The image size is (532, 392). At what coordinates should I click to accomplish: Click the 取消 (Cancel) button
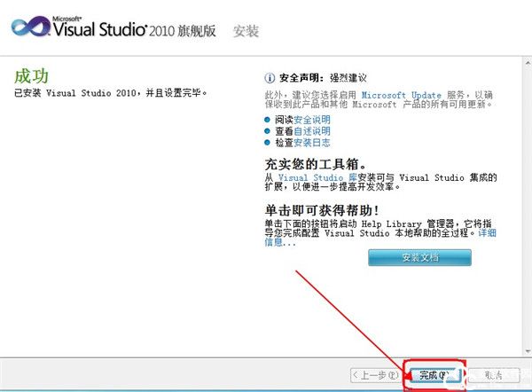point(494,375)
